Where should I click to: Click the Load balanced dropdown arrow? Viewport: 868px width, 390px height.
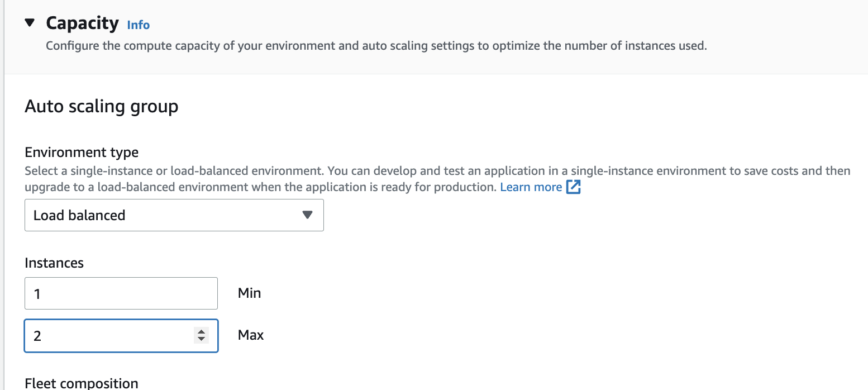pyautogui.click(x=307, y=215)
